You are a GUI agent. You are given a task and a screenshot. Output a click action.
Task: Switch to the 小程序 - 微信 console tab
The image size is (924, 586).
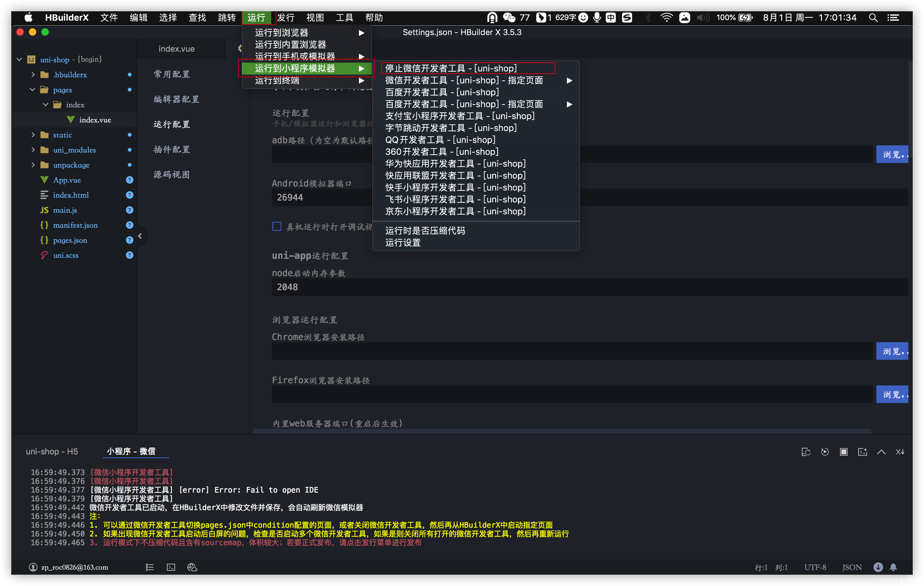pyautogui.click(x=131, y=452)
